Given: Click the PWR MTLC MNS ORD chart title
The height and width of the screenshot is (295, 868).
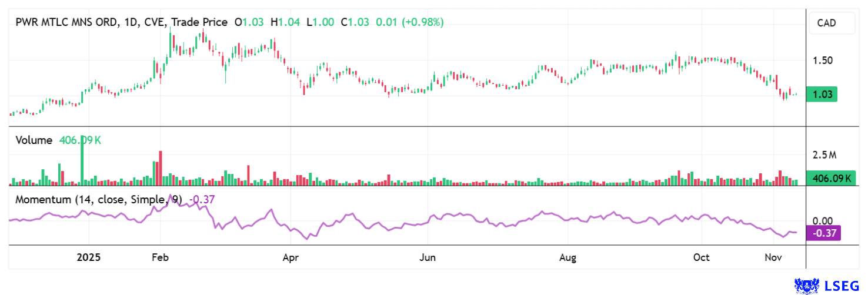Looking at the screenshot, I should [x=68, y=22].
